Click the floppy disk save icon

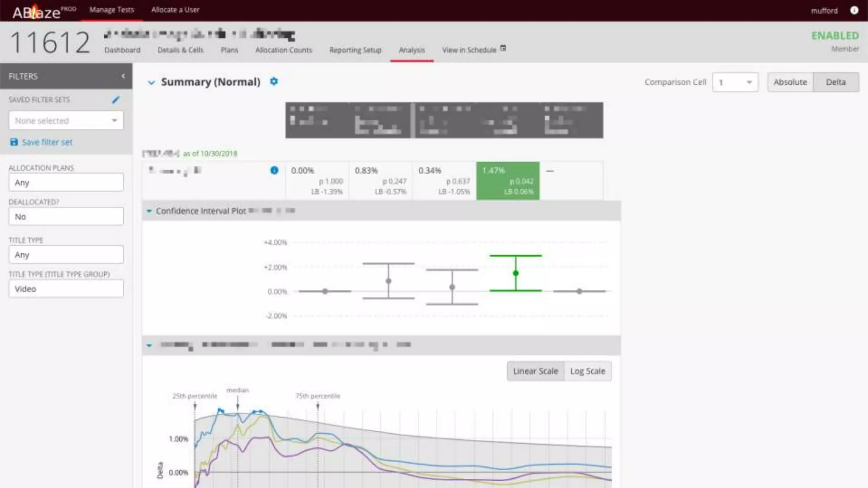(14, 142)
